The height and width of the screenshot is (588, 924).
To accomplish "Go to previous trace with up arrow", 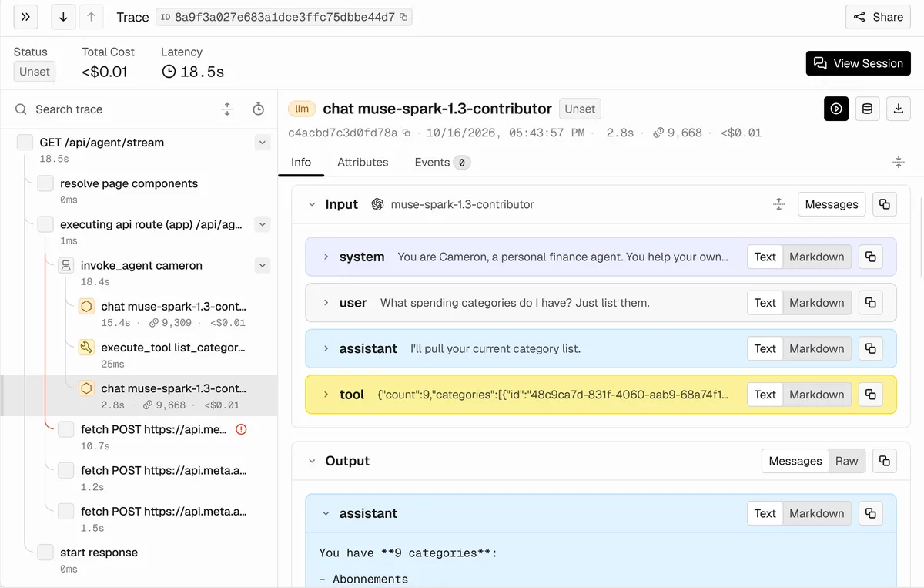I will 91,17.
